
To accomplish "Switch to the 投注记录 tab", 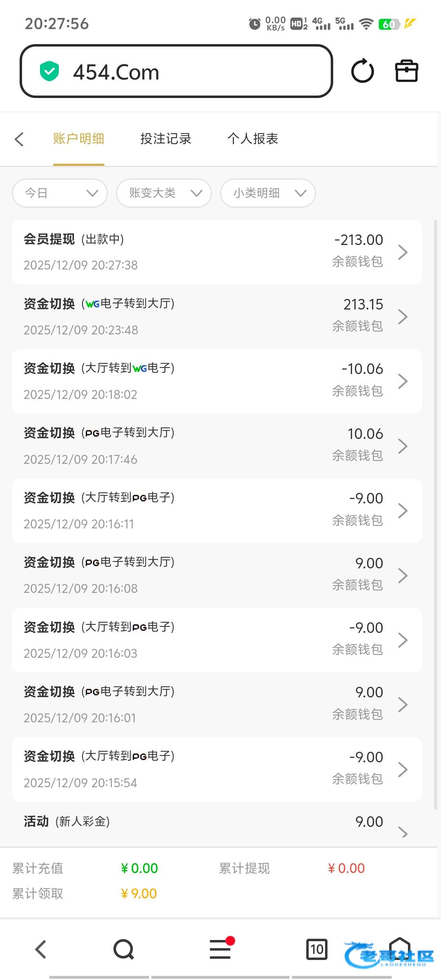I will point(166,139).
